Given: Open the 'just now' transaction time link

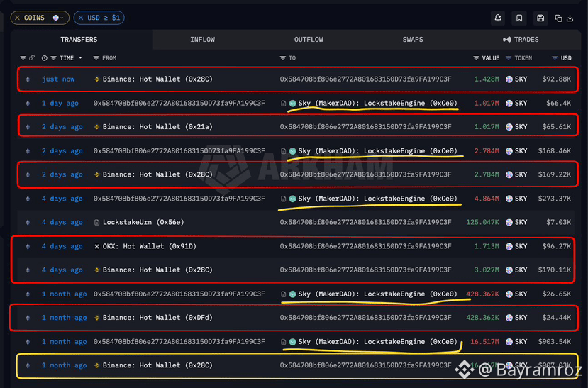Looking at the screenshot, I should coord(58,79).
